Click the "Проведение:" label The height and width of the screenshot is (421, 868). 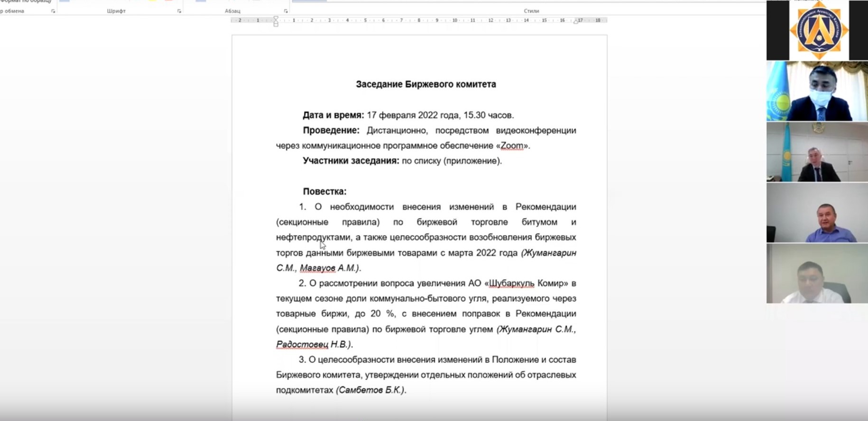(x=331, y=130)
